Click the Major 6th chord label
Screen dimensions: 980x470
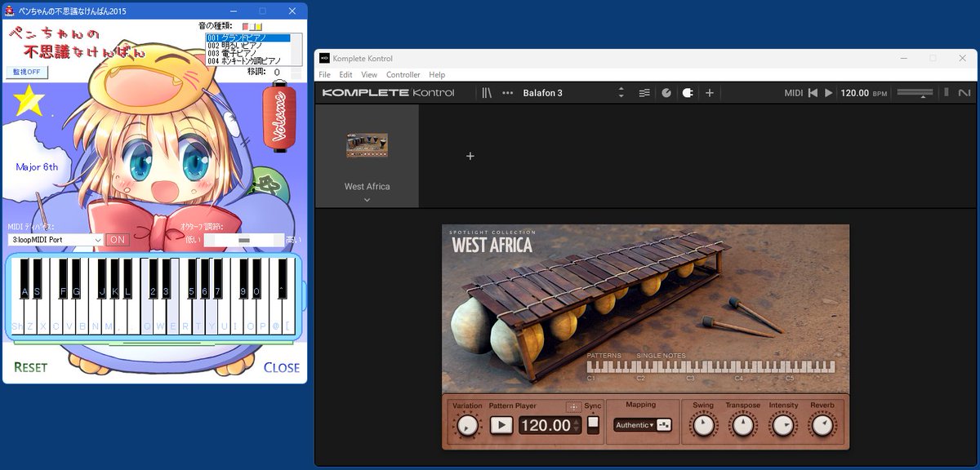point(37,166)
